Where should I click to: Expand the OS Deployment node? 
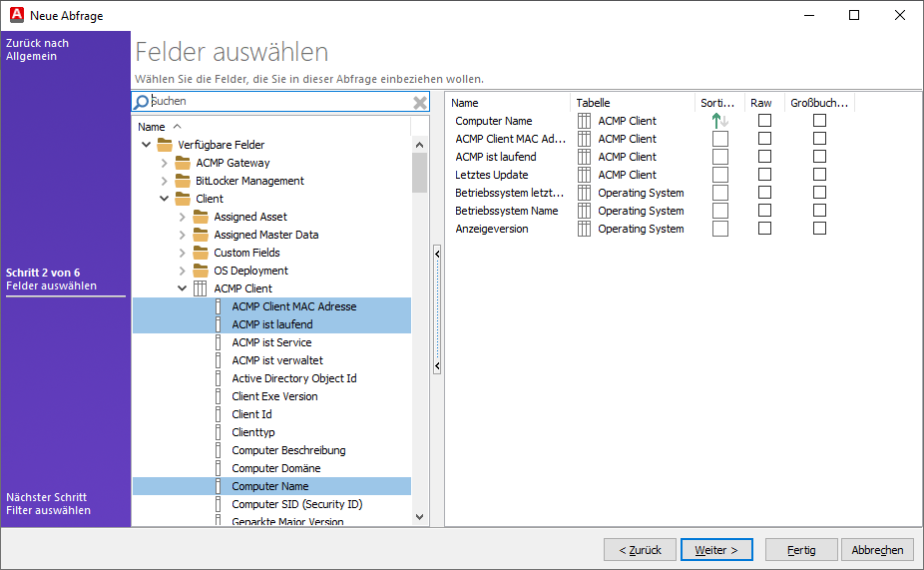(x=182, y=272)
